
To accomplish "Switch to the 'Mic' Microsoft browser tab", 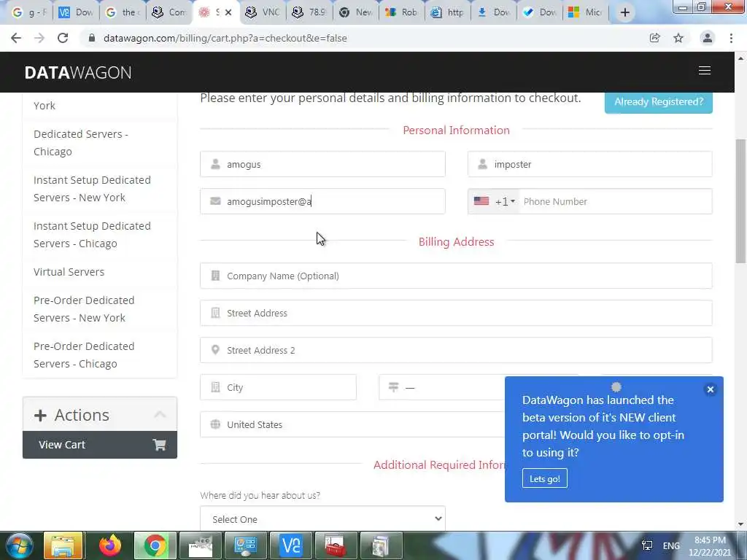I will (585, 12).
